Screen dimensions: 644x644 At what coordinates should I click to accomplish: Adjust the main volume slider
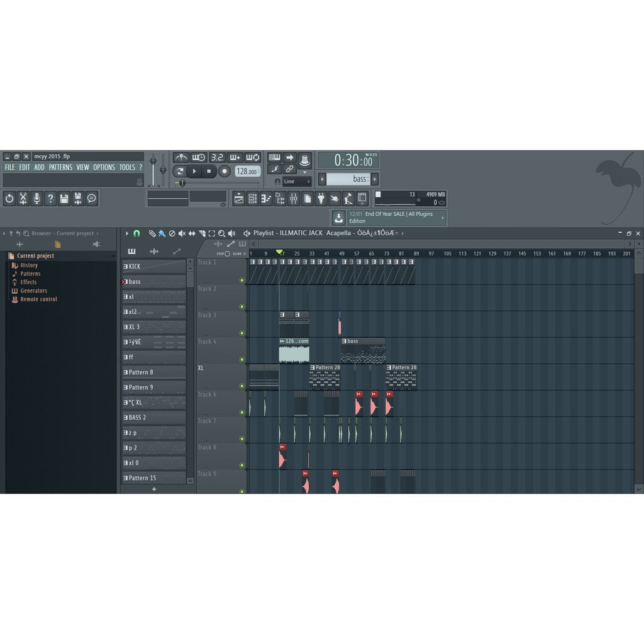coord(153,162)
